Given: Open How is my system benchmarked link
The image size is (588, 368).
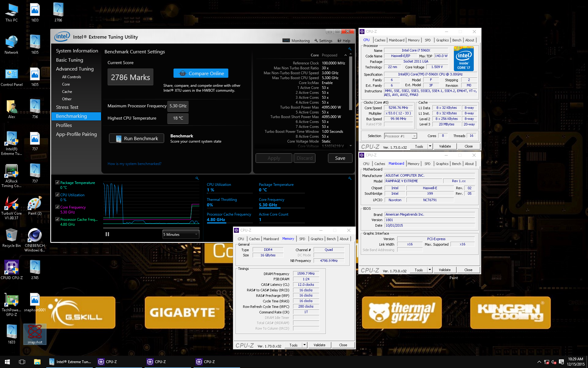Looking at the screenshot, I should click(134, 164).
